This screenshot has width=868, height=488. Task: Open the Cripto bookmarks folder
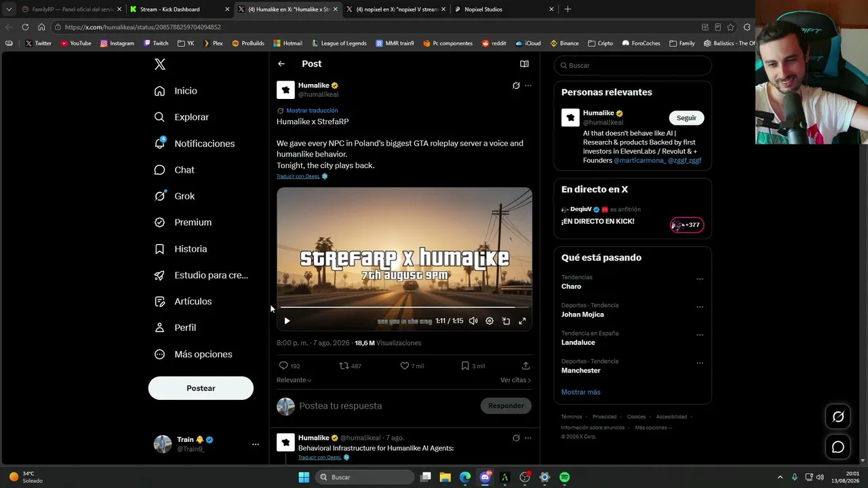(x=600, y=43)
